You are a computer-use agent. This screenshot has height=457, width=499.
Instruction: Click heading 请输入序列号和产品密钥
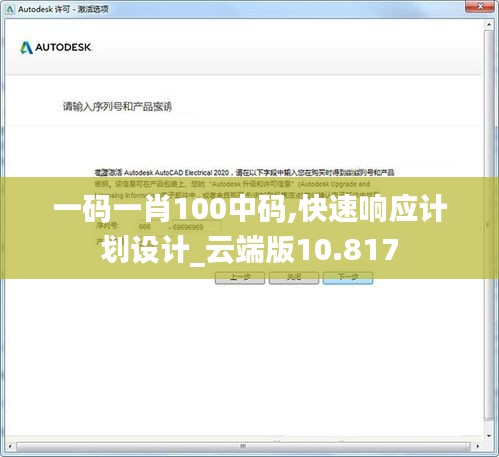pyautogui.click(x=117, y=107)
